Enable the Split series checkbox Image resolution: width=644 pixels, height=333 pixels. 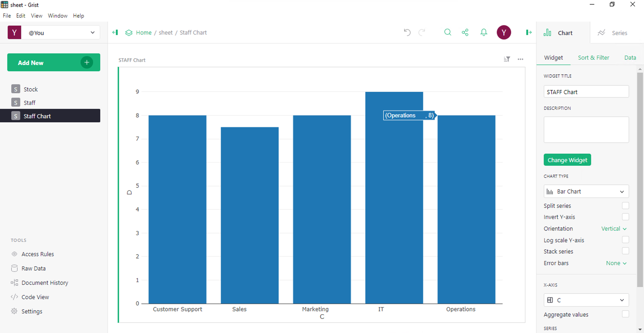[x=625, y=206]
